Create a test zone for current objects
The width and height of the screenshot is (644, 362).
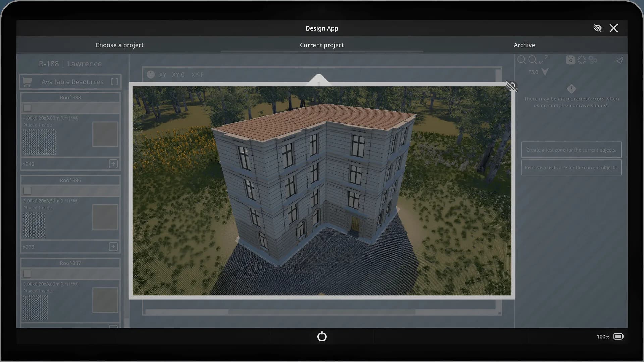(x=571, y=150)
